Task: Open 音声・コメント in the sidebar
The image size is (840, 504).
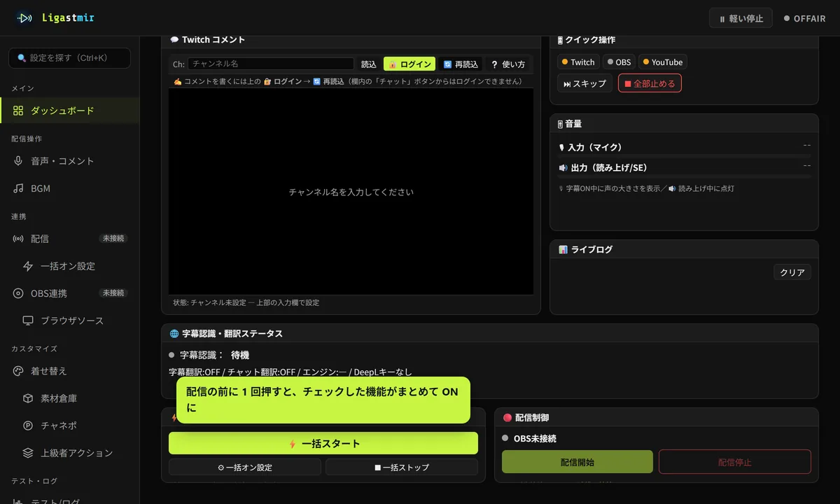Action: [70, 161]
